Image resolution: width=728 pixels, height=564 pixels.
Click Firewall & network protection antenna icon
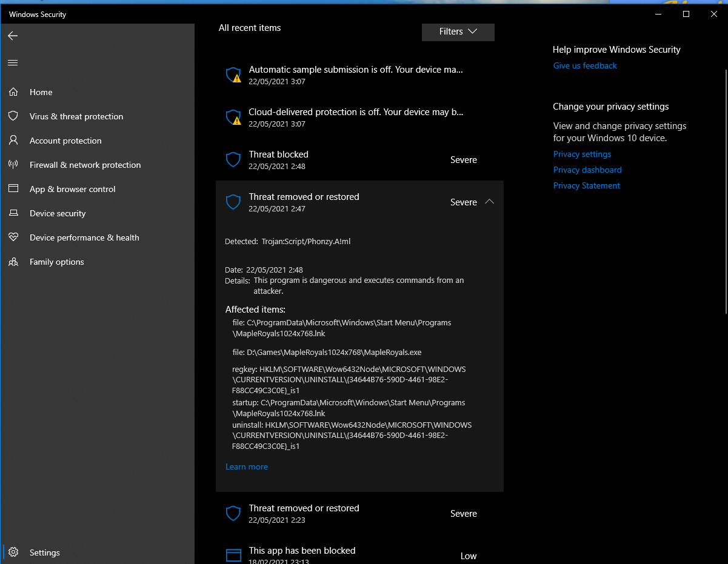click(x=13, y=165)
